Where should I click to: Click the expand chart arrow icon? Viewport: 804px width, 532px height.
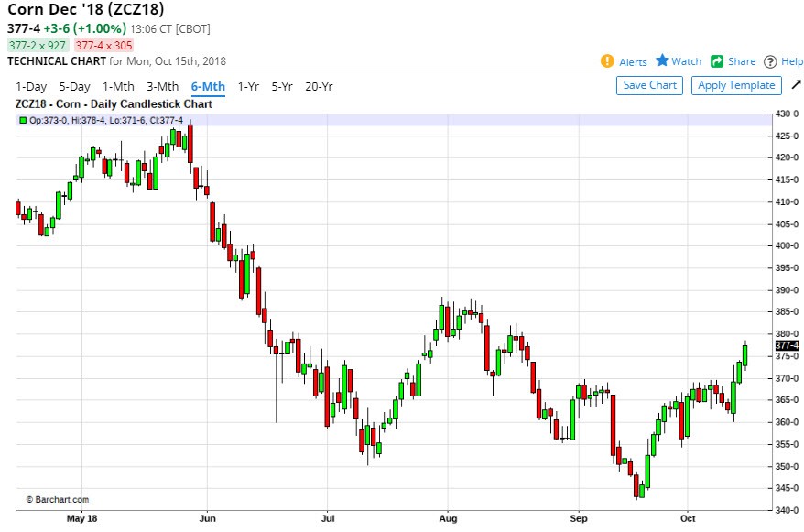click(797, 84)
